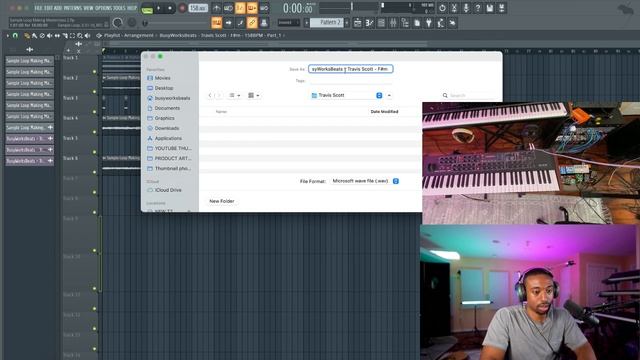Viewport: 640px width, 360px height.
Task: Open the grouping grid options dropdown
Action: point(253,95)
